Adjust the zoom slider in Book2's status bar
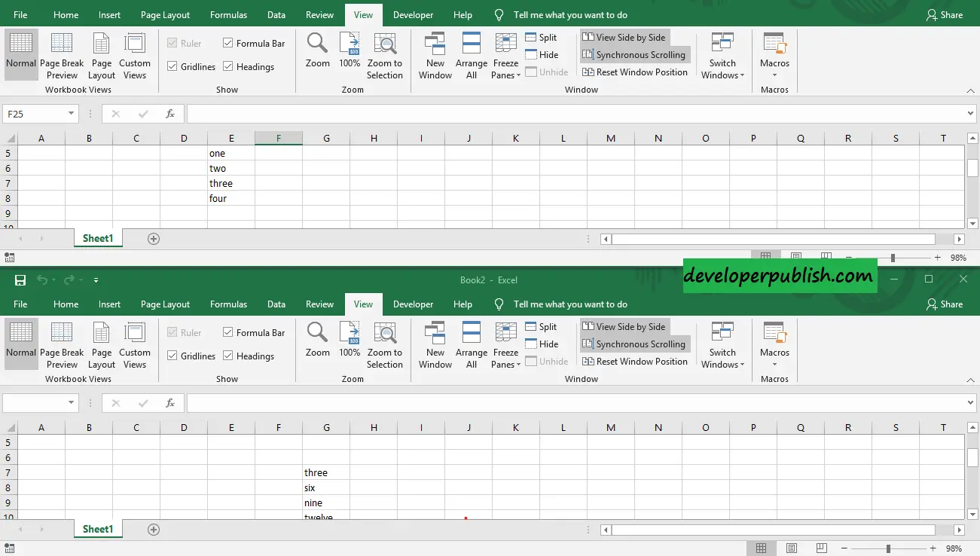The image size is (980, 556). pyautogui.click(x=888, y=548)
